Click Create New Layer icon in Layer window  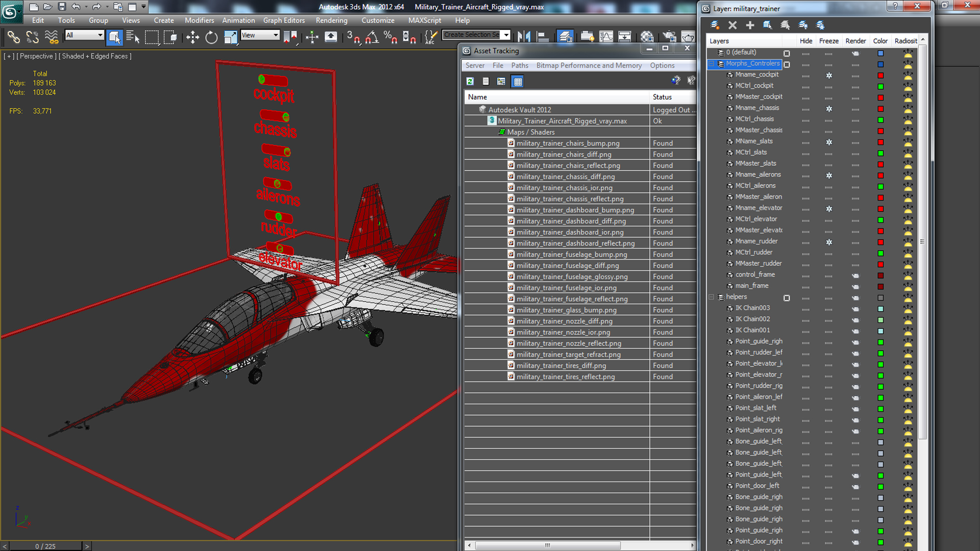tap(715, 25)
